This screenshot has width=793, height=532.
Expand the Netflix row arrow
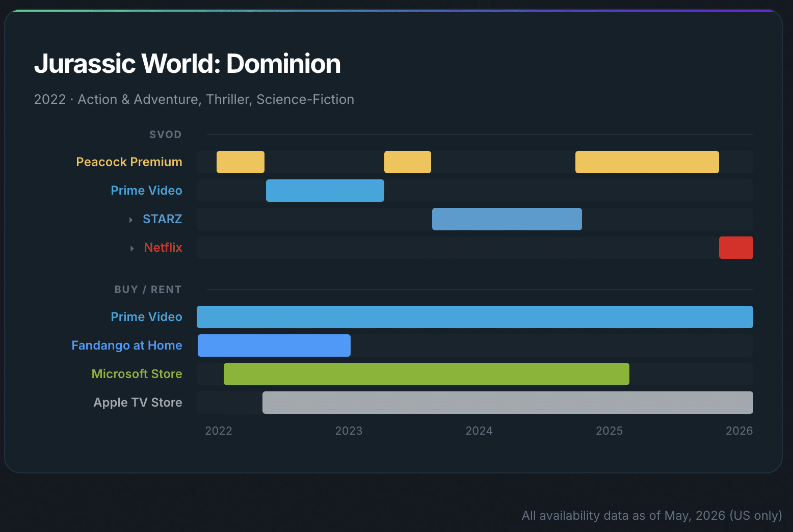click(x=132, y=248)
